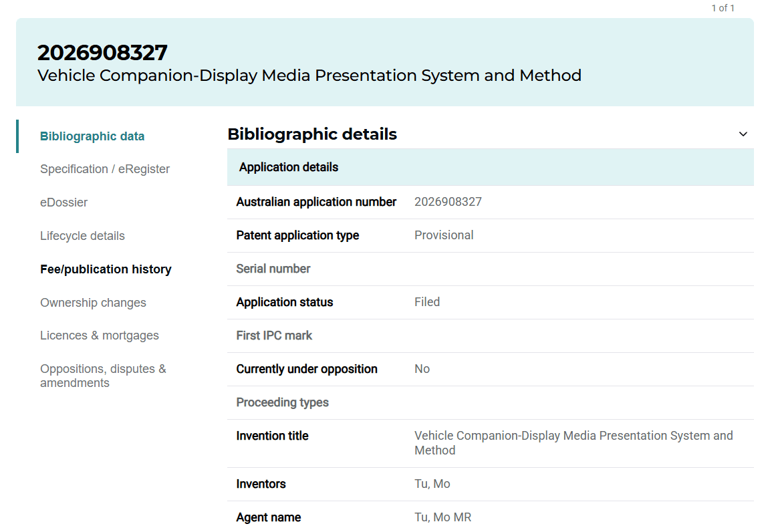Click the Provisional patent type value

(444, 235)
